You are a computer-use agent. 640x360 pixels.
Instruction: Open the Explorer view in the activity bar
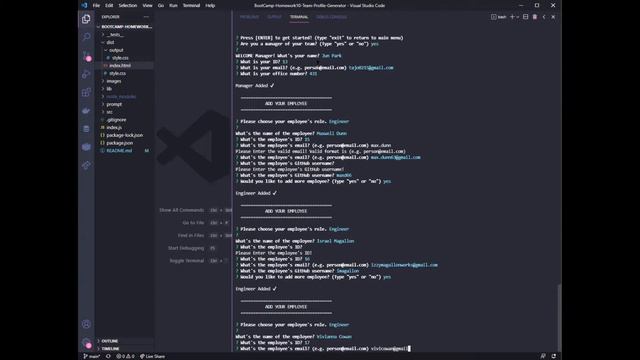point(86,19)
